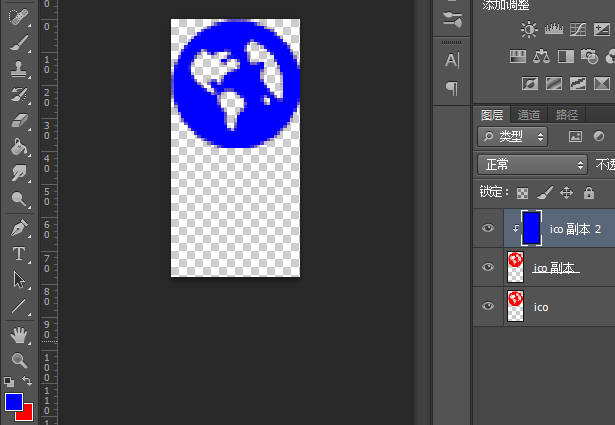
Task: Toggle lock image pixels brush icon
Action: pos(545,193)
